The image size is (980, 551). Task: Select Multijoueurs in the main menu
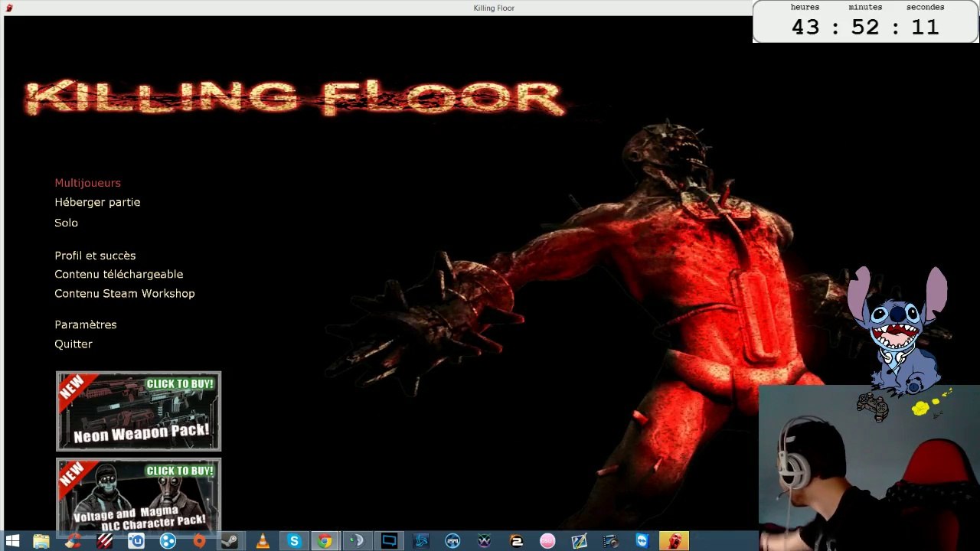coord(87,183)
